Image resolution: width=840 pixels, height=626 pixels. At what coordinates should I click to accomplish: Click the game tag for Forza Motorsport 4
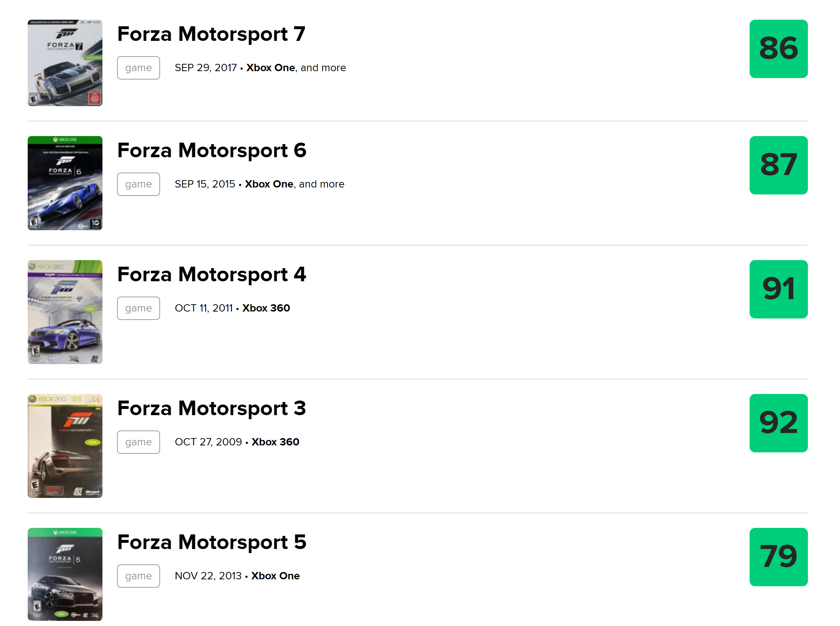point(139,308)
